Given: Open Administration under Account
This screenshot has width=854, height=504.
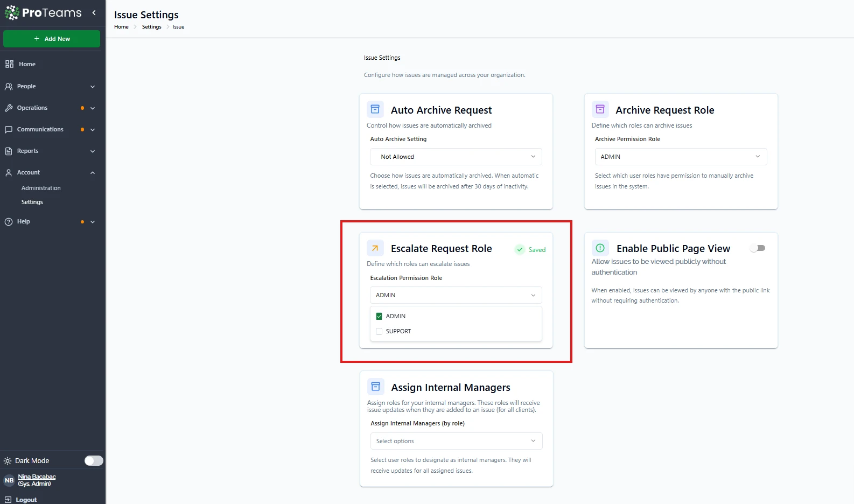Looking at the screenshot, I should click(x=41, y=188).
